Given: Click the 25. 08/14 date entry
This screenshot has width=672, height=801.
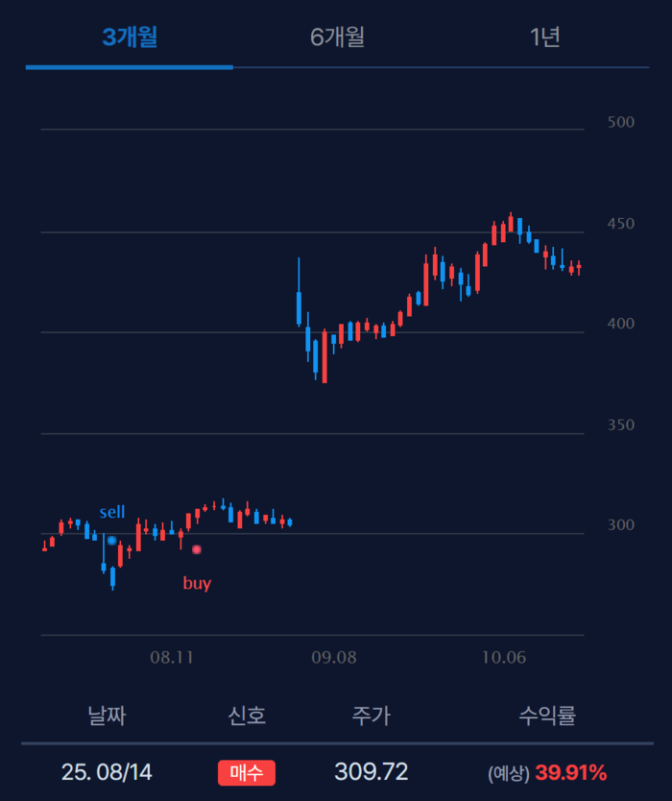Looking at the screenshot, I should click(x=107, y=772).
